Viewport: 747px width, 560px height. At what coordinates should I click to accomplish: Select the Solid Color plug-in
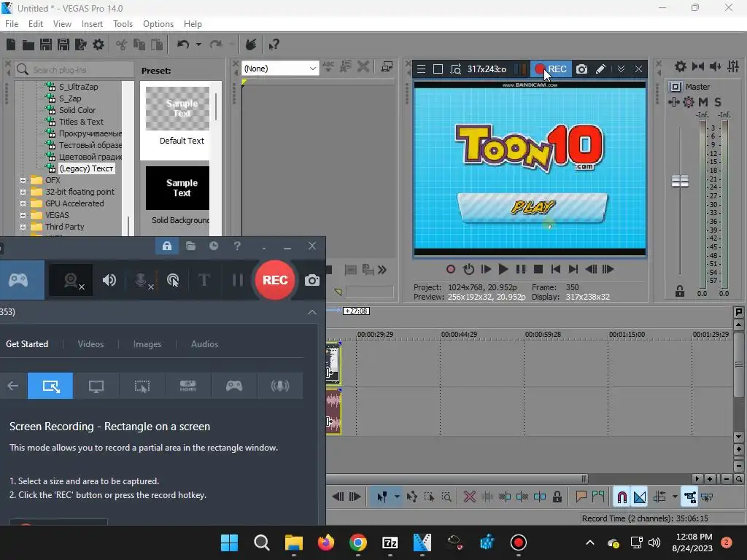tap(77, 110)
